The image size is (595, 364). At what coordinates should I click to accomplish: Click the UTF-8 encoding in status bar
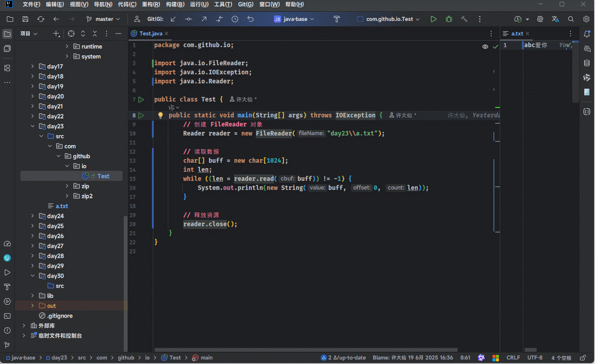point(535,358)
